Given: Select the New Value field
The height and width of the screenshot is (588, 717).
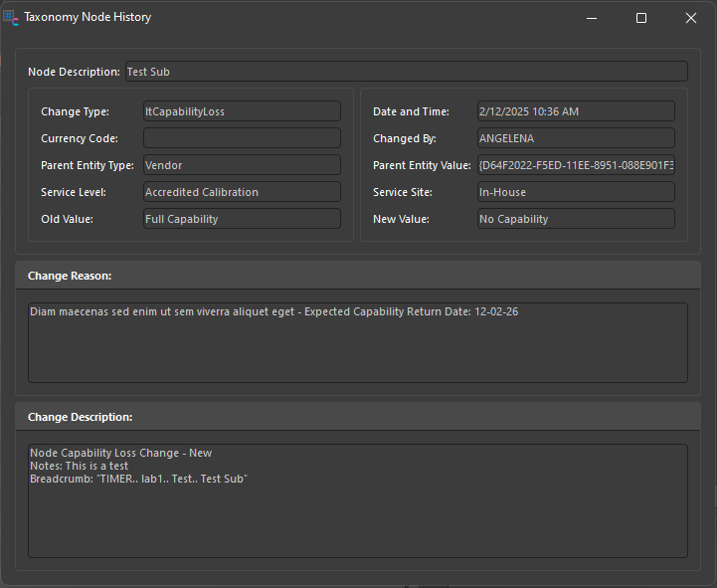Looking at the screenshot, I should (575, 219).
